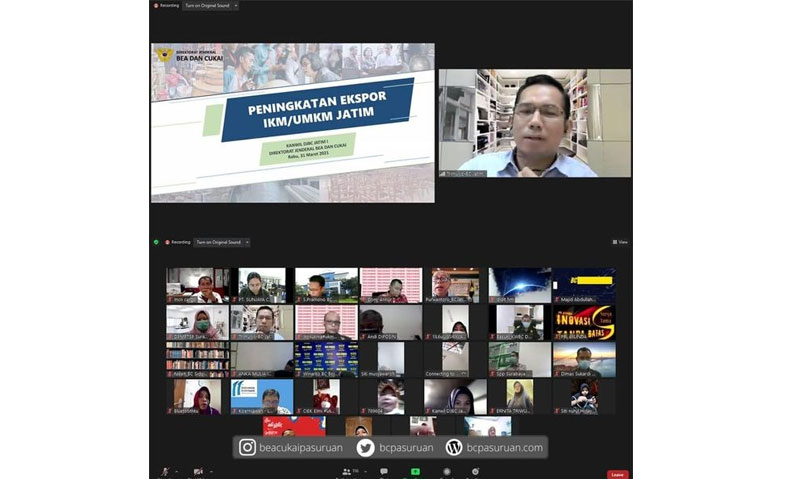Click the Record icon in the bottom toolbar
The width and height of the screenshot is (785, 479).
click(x=445, y=470)
